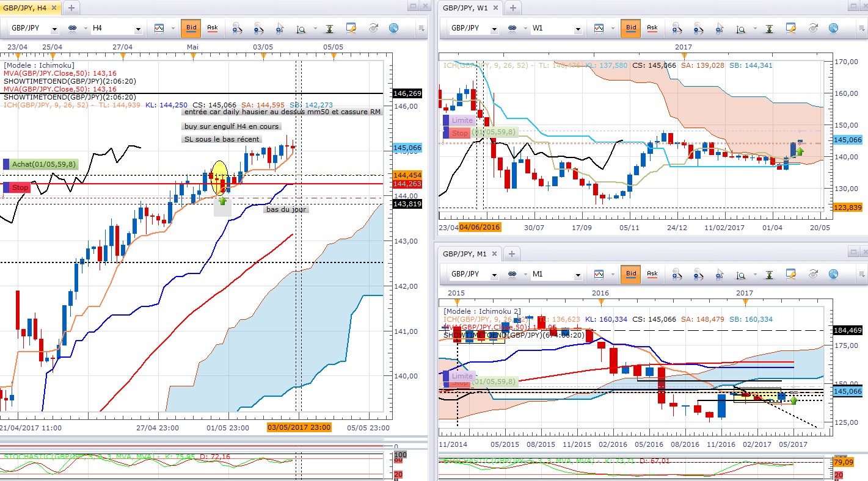Click the link chain icon in H4 toolbar
The image size is (868, 481).
click(72, 29)
